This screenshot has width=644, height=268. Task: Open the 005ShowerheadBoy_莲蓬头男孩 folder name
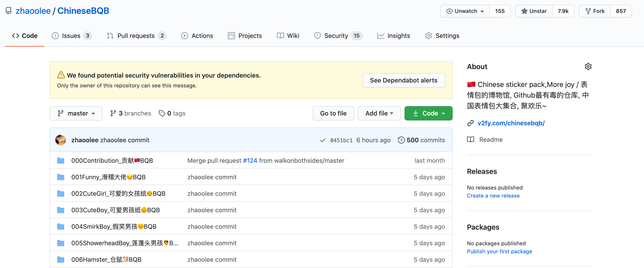124,243
